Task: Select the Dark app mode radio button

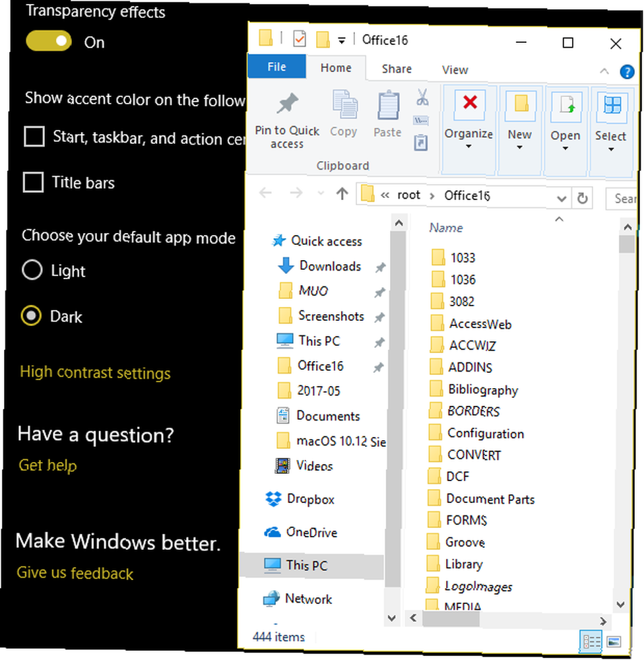Action: click(31, 315)
